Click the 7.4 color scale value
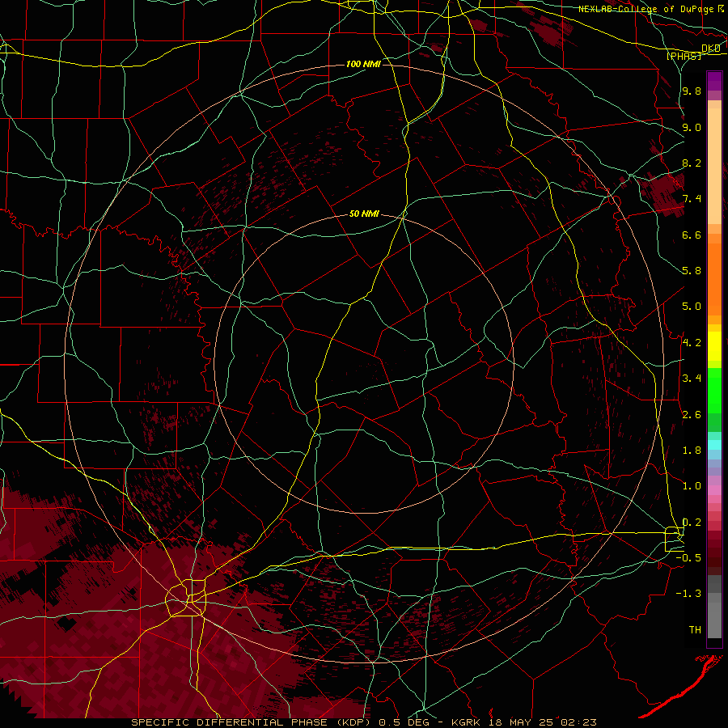Viewport: 728px width, 728px height. pos(692,199)
